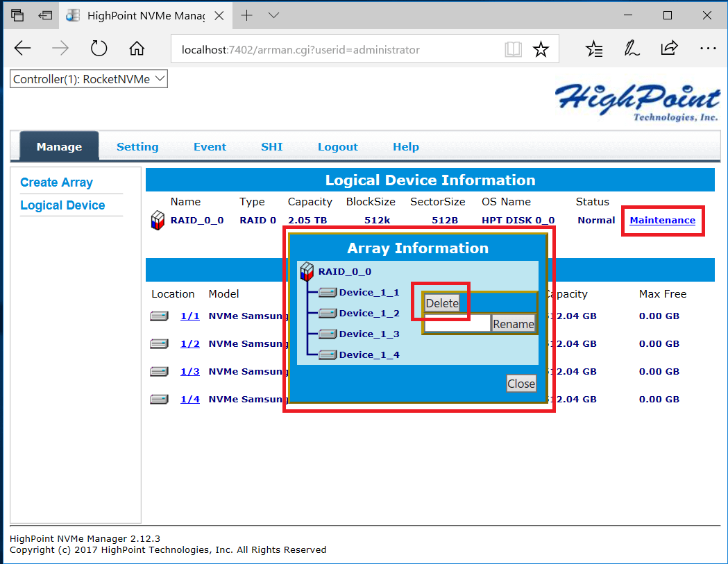This screenshot has width=728, height=564.
Task: Click disk icon for location 1/2
Action: [159, 344]
